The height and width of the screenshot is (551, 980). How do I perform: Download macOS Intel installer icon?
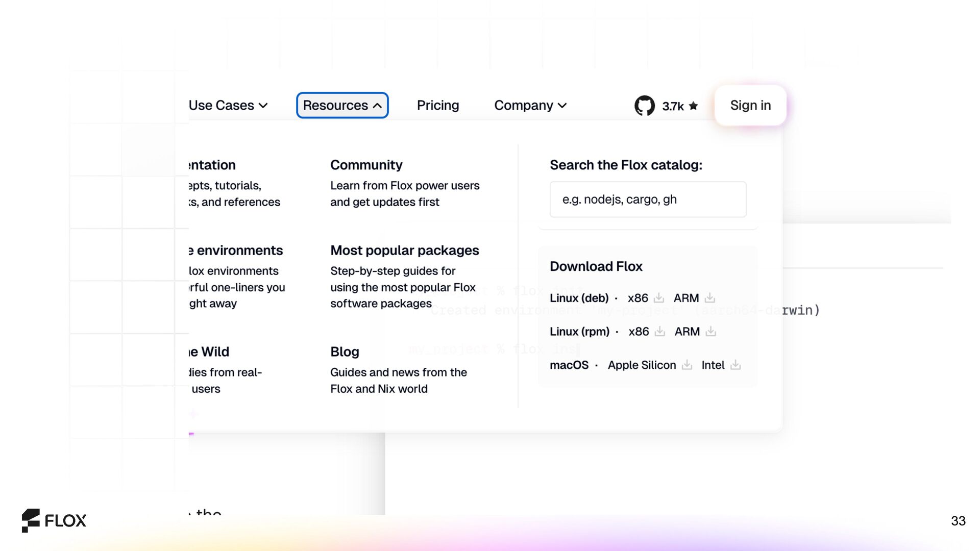736,365
